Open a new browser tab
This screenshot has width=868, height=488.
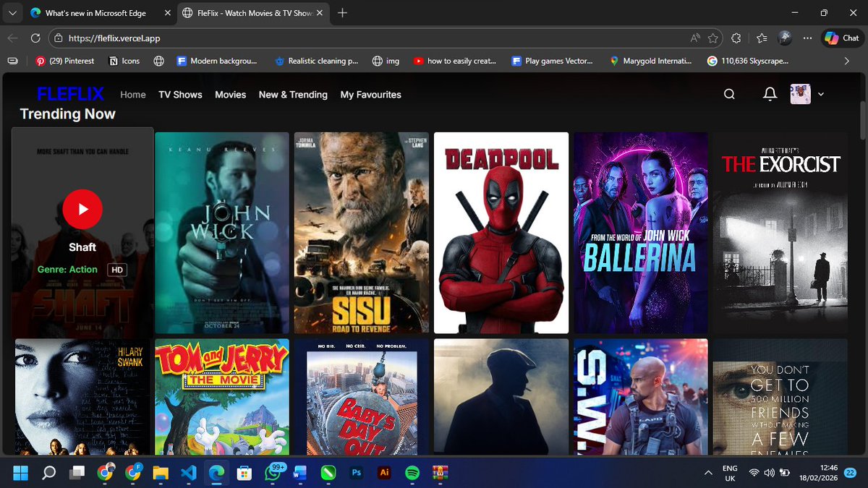pyautogui.click(x=342, y=13)
